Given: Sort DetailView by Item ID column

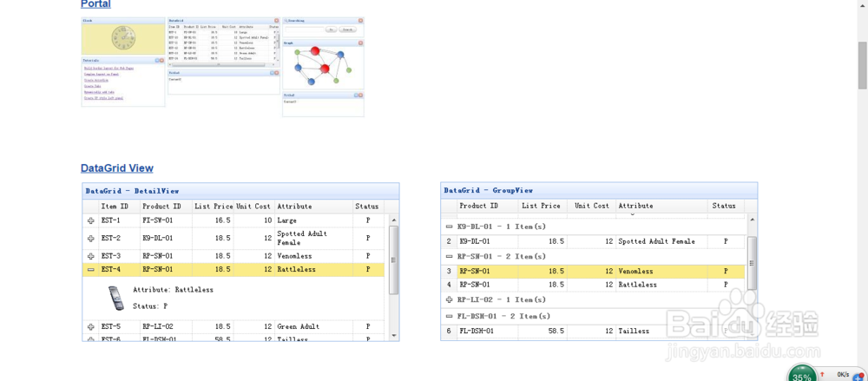Looking at the screenshot, I should tap(118, 206).
